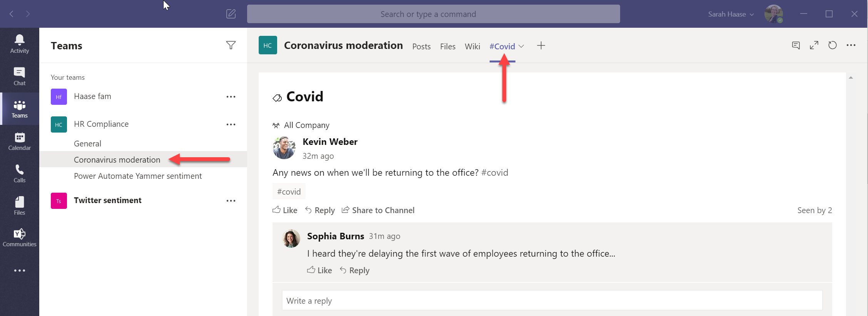Click the search or command box
The image size is (868, 316).
pyautogui.click(x=433, y=14)
